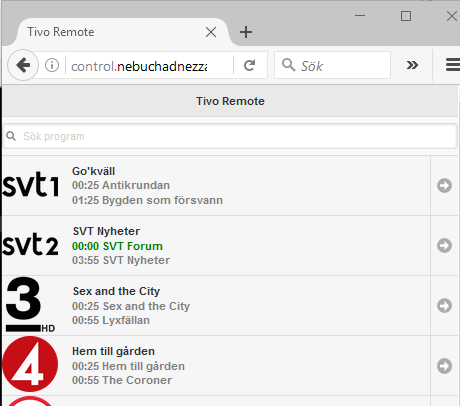Image resolution: width=460 pixels, height=406 pixels.
Task: Open the site information icon
Action: tap(52, 65)
